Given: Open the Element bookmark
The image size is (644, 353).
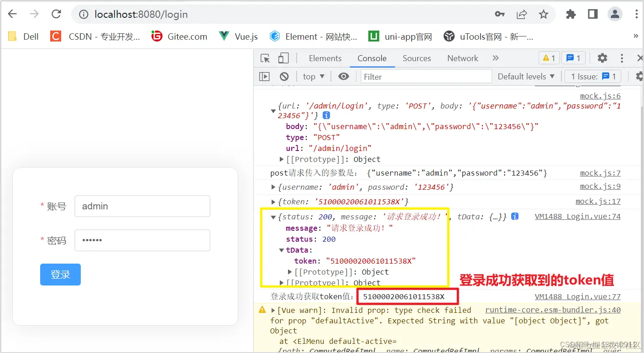Looking at the screenshot, I should click(313, 36).
